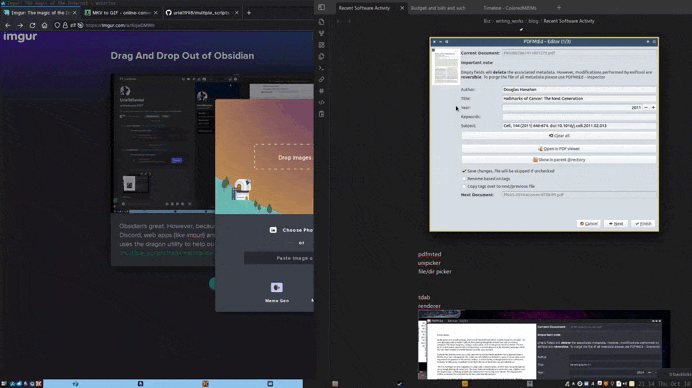The width and height of the screenshot is (692, 388).
Task: Click the new note icon in Obsidian ribbon
Action: (321, 22)
